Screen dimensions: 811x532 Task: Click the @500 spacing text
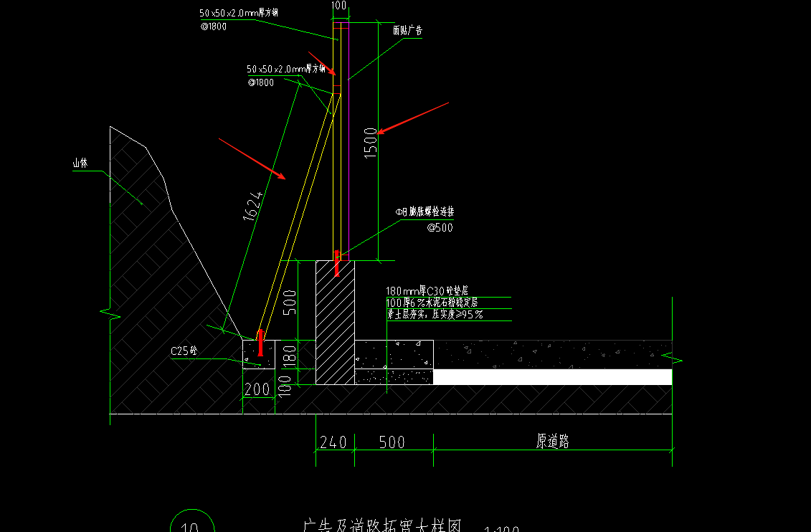click(x=440, y=227)
